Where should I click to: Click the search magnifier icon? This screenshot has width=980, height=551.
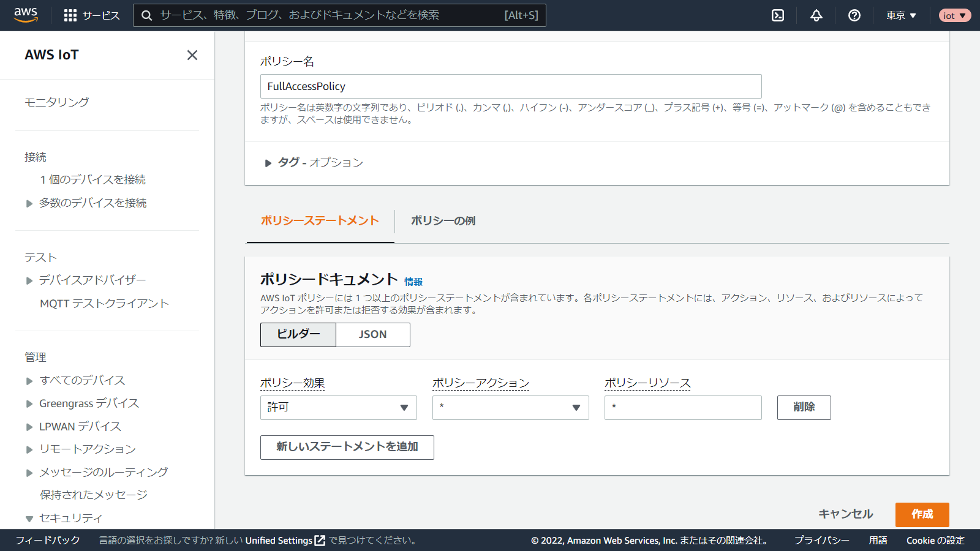tap(147, 15)
